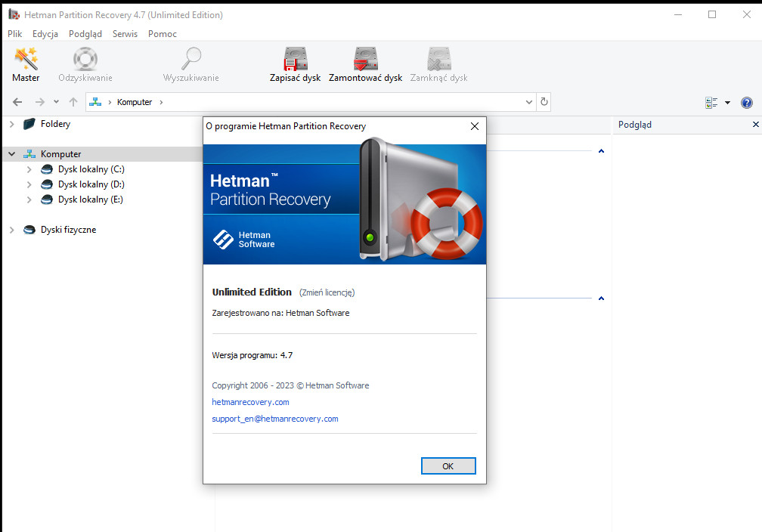Open the Plik menu
The height and width of the screenshot is (532, 762).
pyautogui.click(x=14, y=34)
